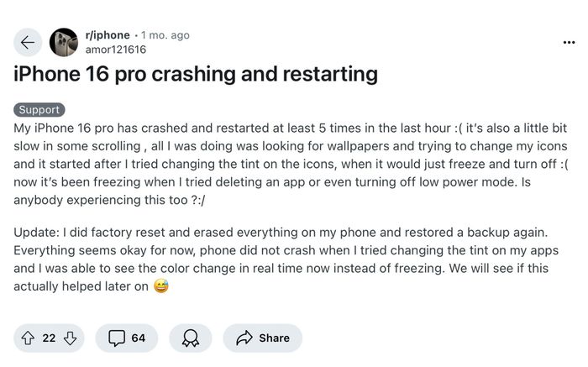The image size is (588, 367).
Task: Click the vote score 22
Action: pyautogui.click(x=49, y=338)
